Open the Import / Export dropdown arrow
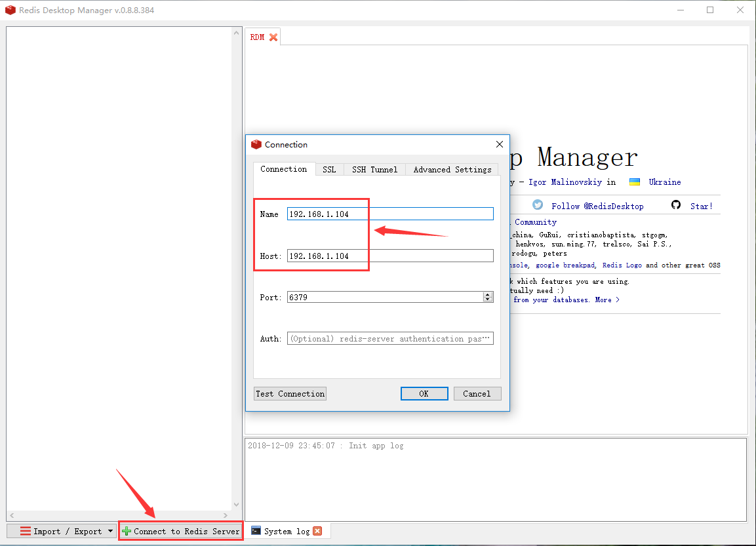 click(x=110, y=531)
